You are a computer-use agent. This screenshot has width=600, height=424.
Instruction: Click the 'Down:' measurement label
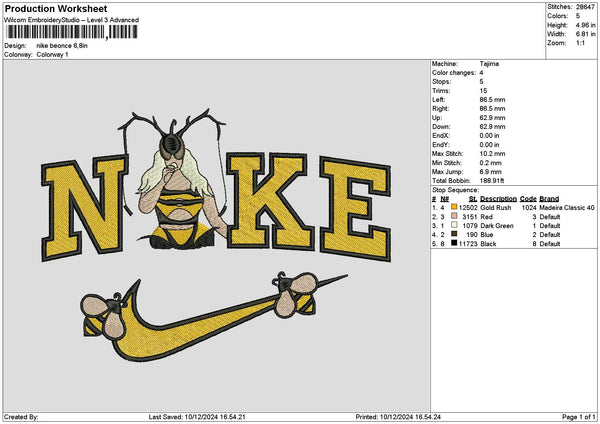tap(441, 127)
